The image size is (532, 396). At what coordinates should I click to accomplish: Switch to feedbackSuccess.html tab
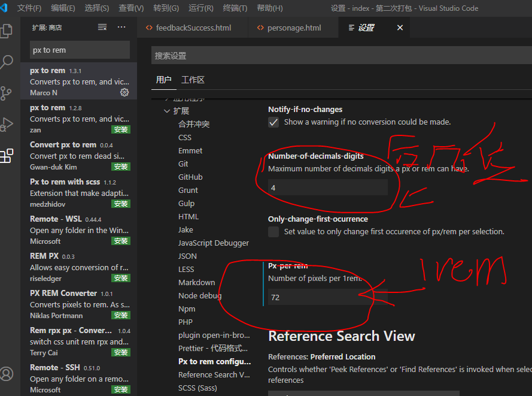(193, 28)
